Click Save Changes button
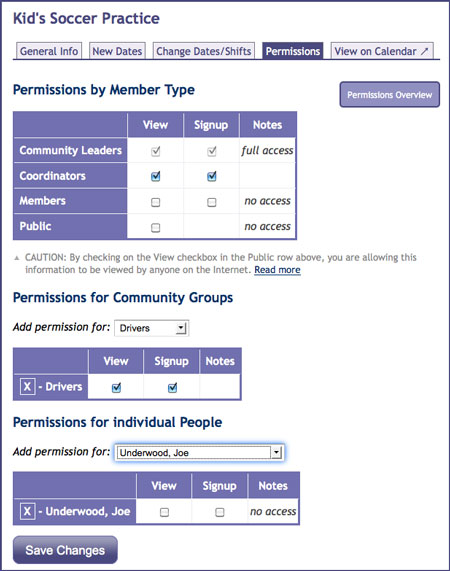 [x=65, y=550]
